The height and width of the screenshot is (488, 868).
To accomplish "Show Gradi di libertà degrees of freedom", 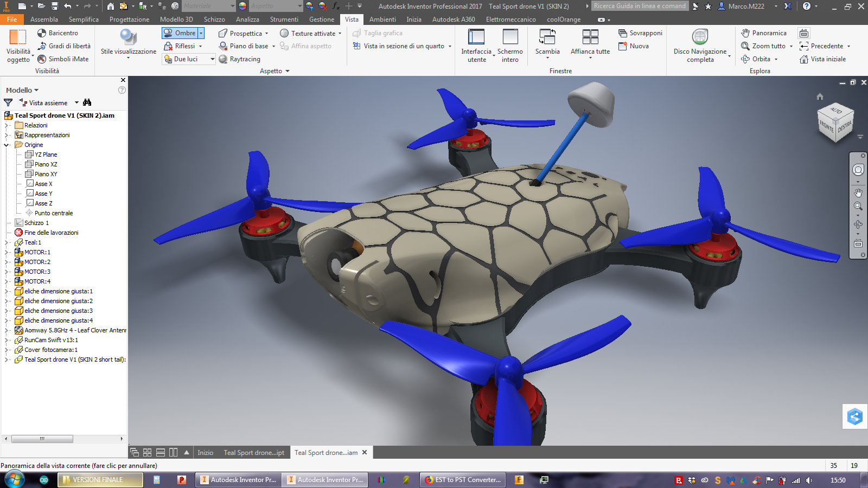I will click(64, 46).
